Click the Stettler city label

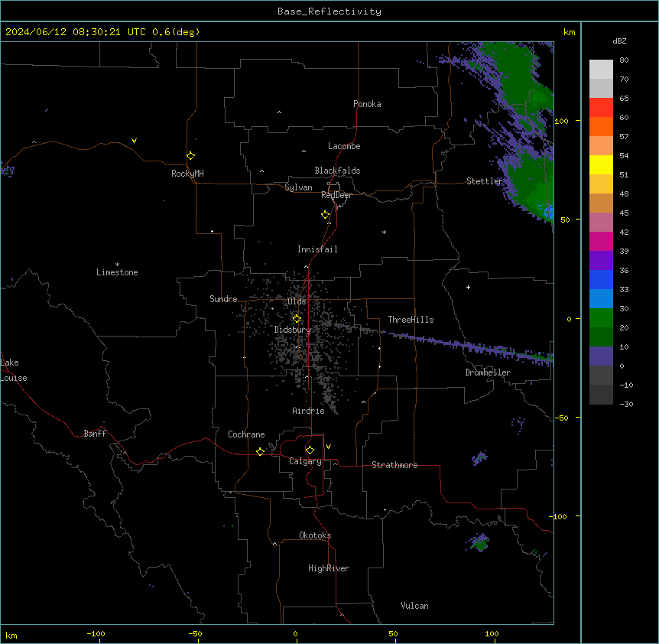coord(485,181)
